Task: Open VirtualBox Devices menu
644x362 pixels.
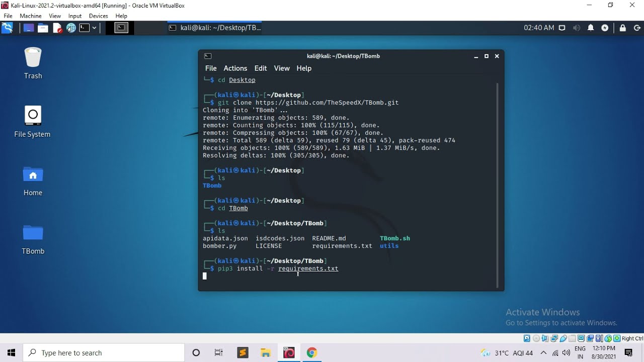Action: coord(99,16)
